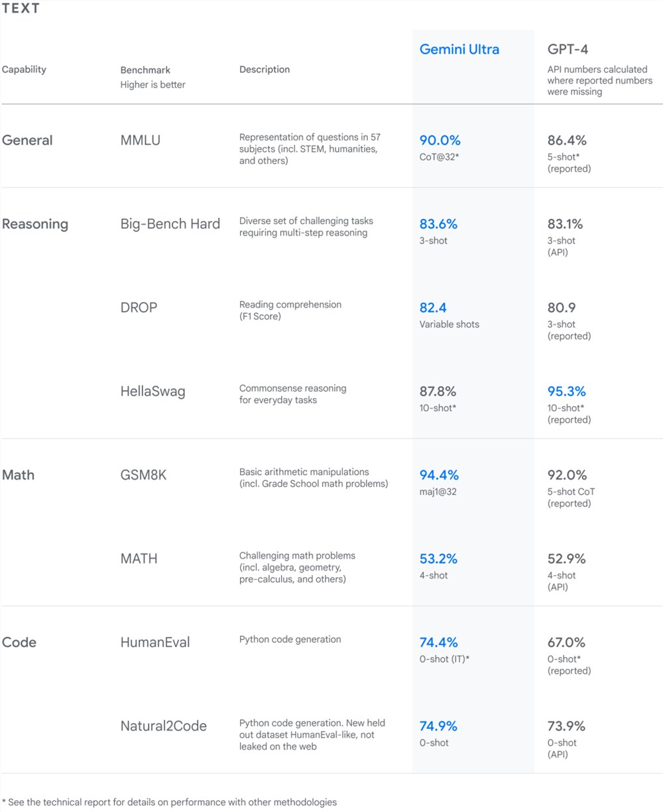Click the General capability heading
This screenshot has width=663, height=812.
point(27,140)
